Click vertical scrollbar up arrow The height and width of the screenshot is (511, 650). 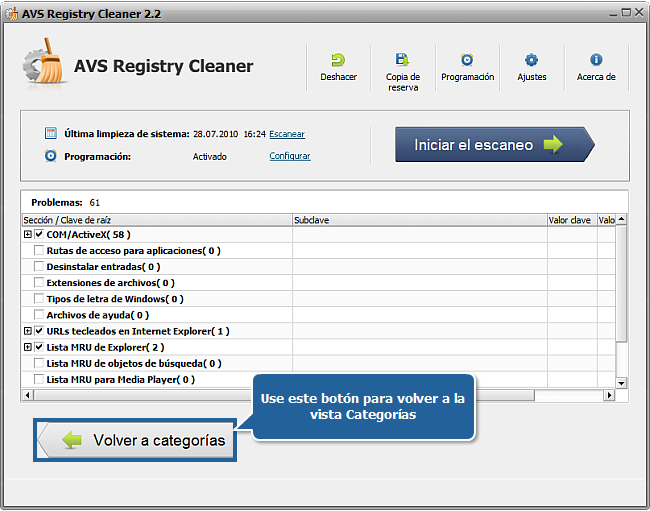pos(621,219)
